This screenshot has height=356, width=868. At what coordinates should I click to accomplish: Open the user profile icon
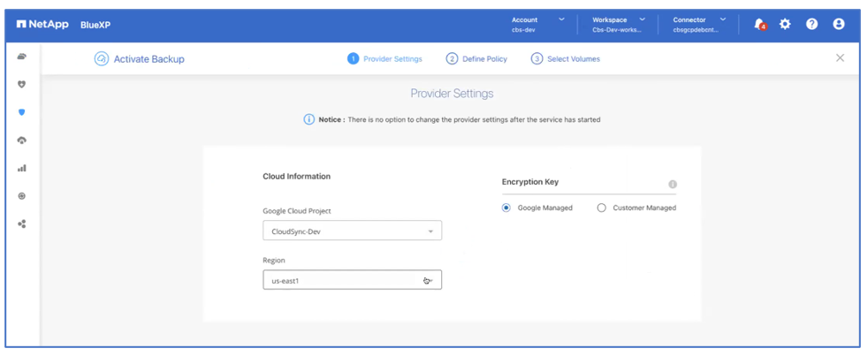pos(838,24)
